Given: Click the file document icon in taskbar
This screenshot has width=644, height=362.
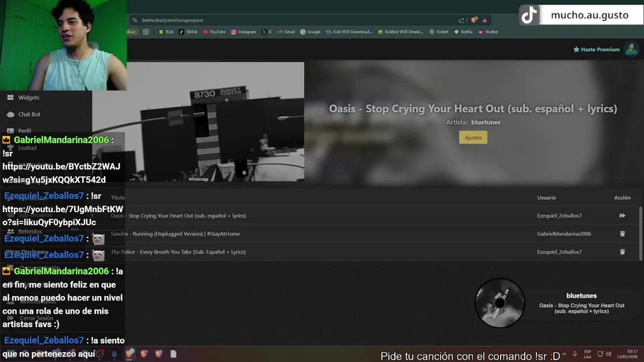Looking at the screenshot, I should [x=173, y=354].
